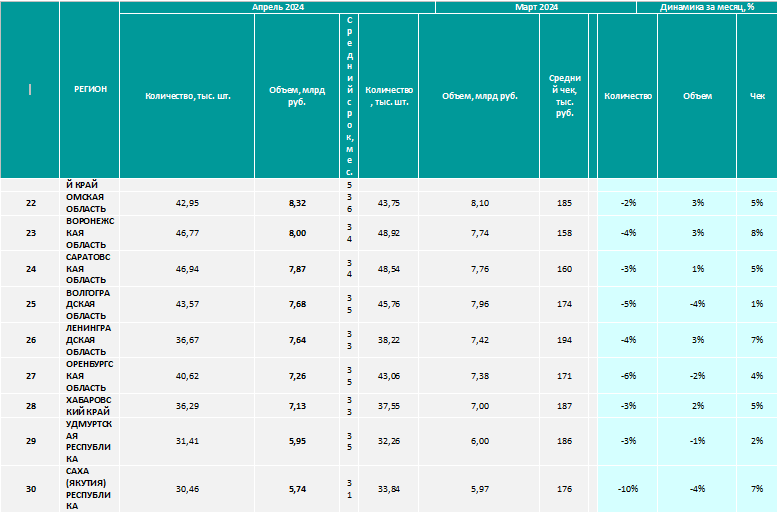This screenshot has height=512, width=779.
Task: Click the March quantity 43,75
Action: pos(389,203)
